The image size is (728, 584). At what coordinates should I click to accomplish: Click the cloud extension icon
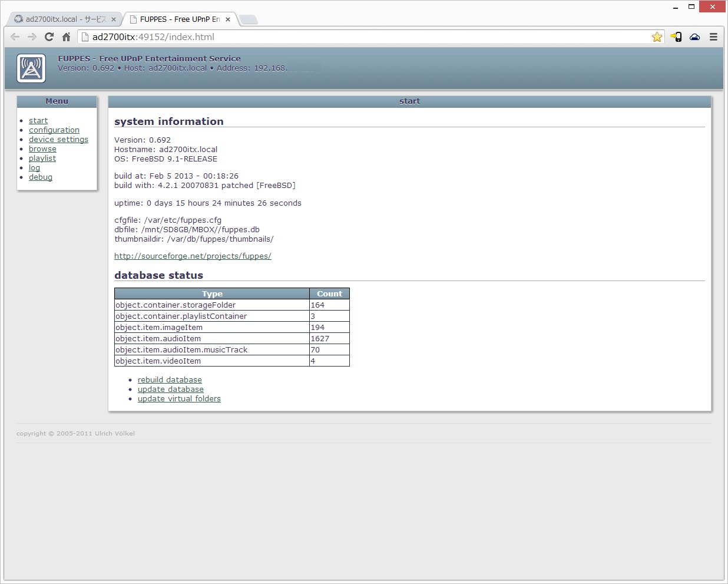[695, 37]
